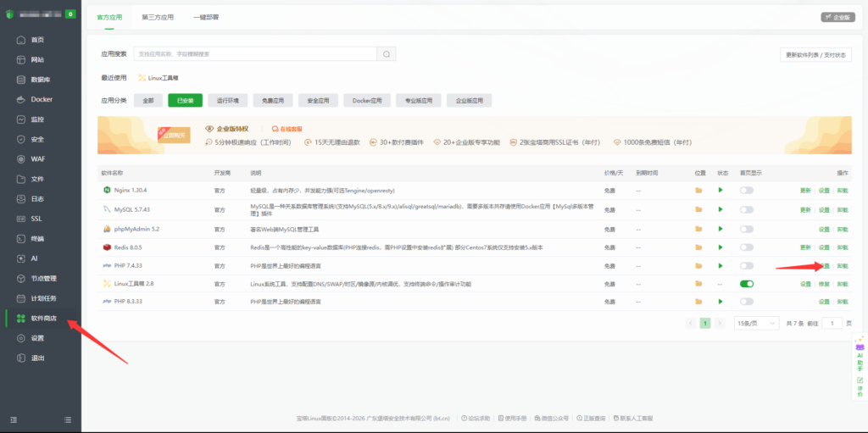Open recently used Linux工具箱 shortcut
Viewport: 868px width, 433px height.
click(x=159, y=78)
